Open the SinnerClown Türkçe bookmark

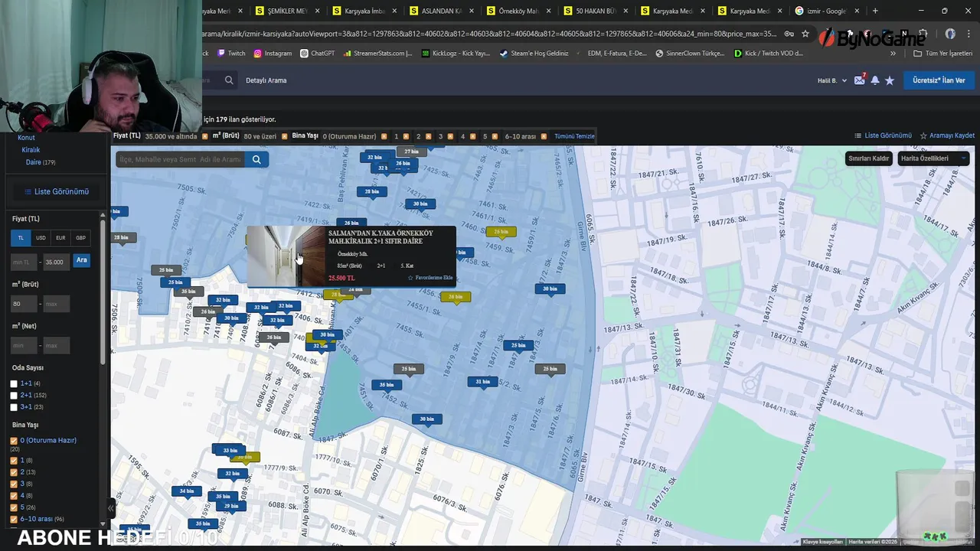(690, 54)
